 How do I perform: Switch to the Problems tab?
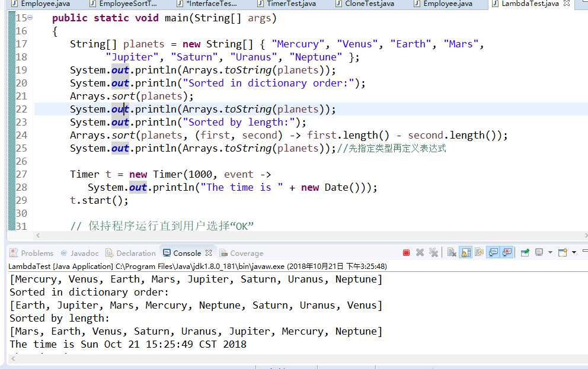31,254
